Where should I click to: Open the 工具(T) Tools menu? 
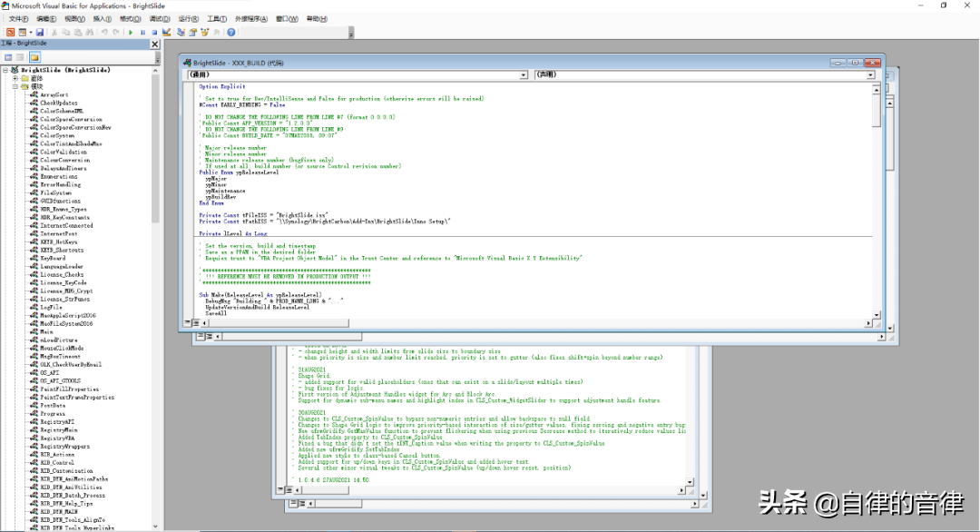tap(217, 19)
